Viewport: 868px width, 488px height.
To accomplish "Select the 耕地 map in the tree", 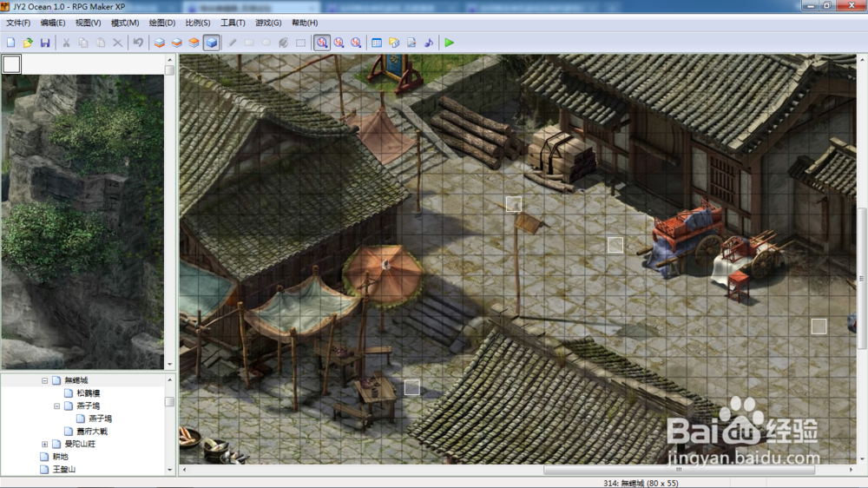I will pyautogui.click(x=61, y=457).
